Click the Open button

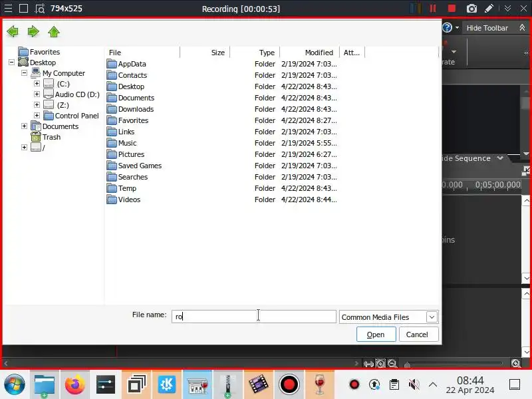pos(376,334)
